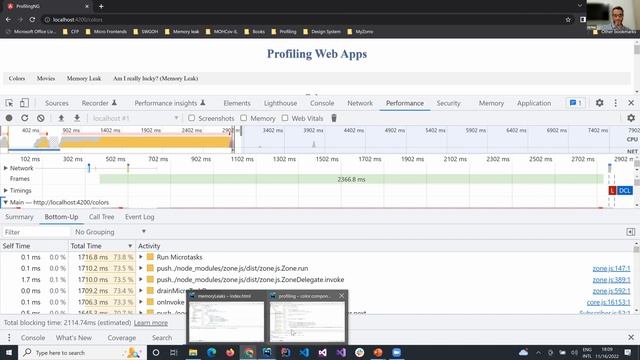The height and width of the screenshot is (360, 640).
Task: Open the Memory tab
Action: [491, 103]
